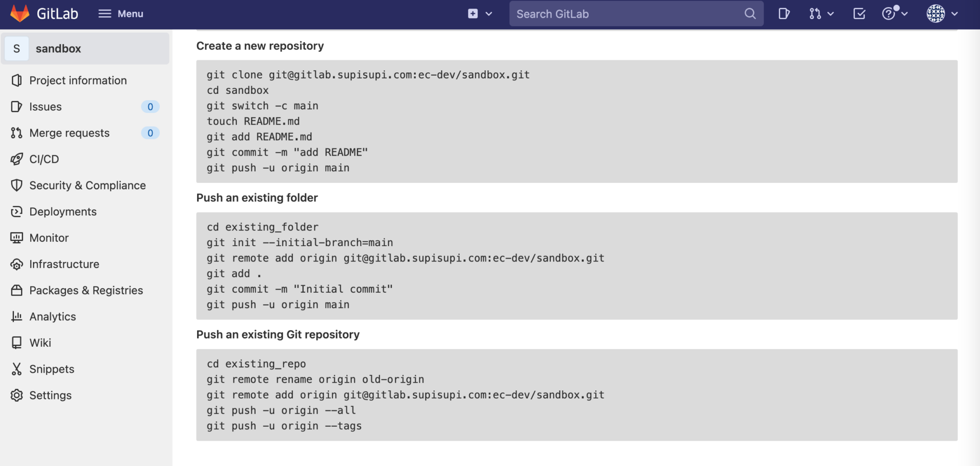This screenshot has width=980, height=466.
Task: Open the Menu hamburger
Action: (x=104, y=13)
